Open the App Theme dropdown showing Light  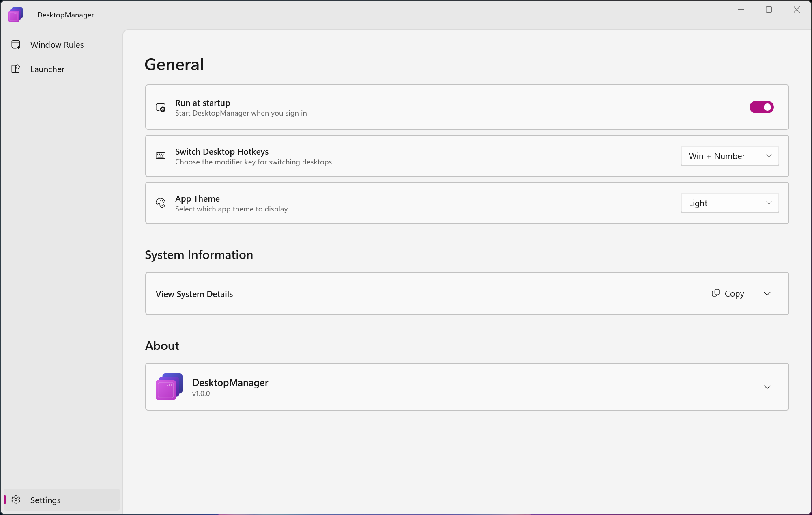point(730,203)
